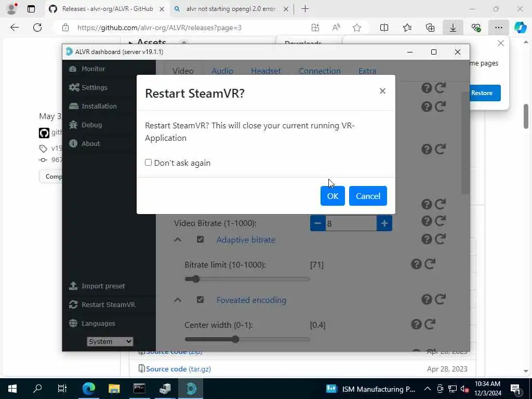Open Windows Start menu
This screenshot has height=399, width=532.
[x=12, y=389]
